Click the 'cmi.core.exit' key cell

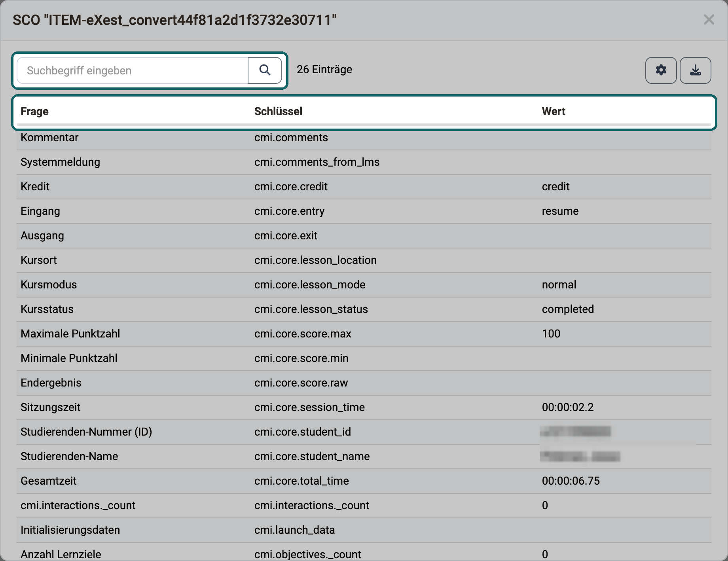point(286,236)
